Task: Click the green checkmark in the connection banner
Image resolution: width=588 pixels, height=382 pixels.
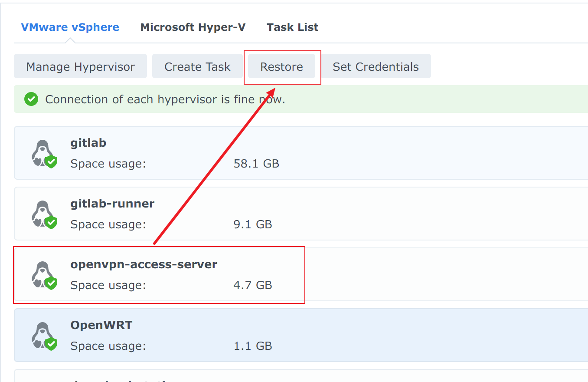Action: (x=31, y=99)
